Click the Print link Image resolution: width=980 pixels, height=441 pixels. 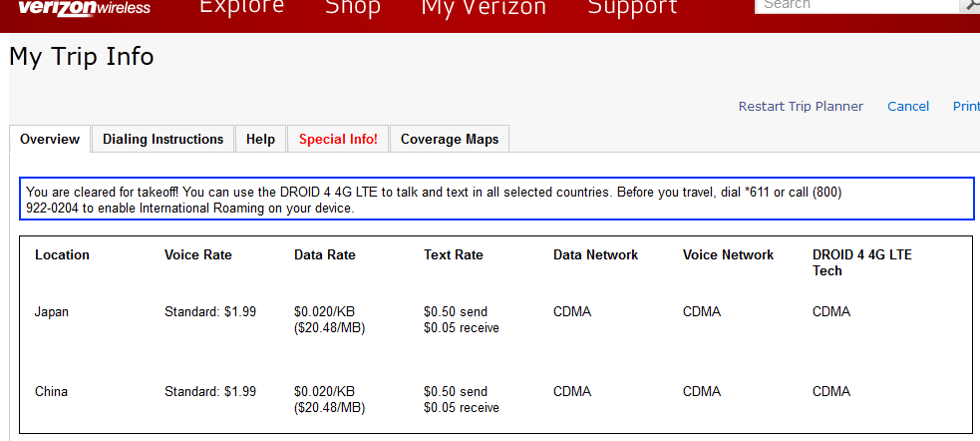(x=966, y=107)
